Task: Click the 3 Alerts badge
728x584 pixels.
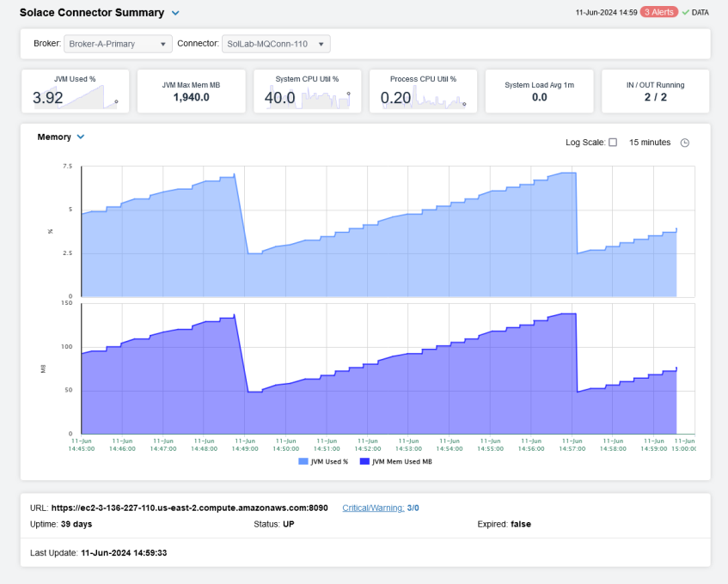Action: [x=659, y=13]
